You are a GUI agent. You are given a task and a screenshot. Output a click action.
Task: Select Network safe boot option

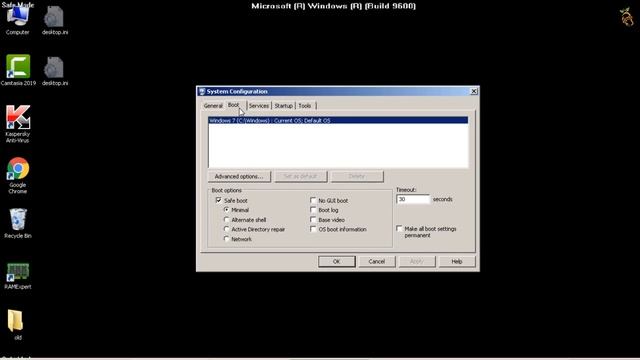point(227,239)
